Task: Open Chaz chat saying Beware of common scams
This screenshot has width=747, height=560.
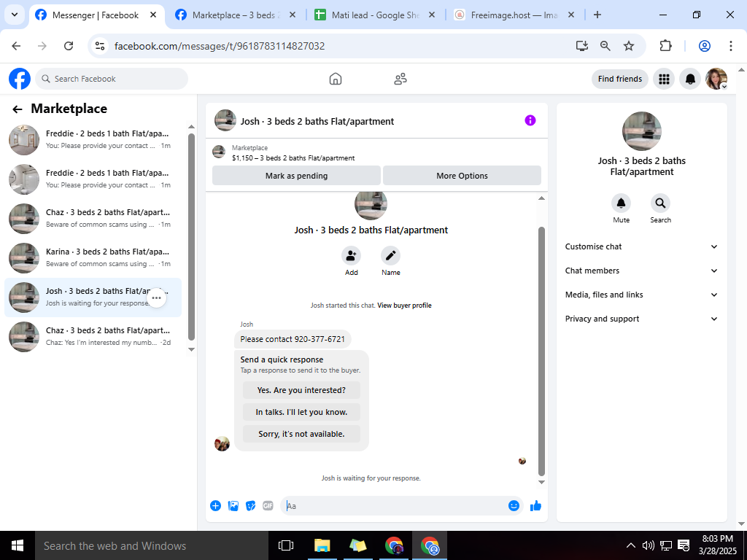Action: click(93, 218)
